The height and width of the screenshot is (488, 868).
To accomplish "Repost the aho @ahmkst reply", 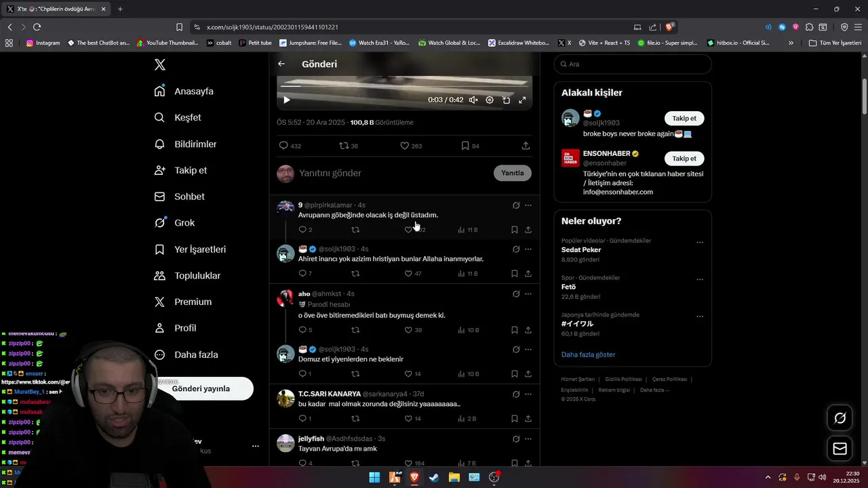I will 355,330.
